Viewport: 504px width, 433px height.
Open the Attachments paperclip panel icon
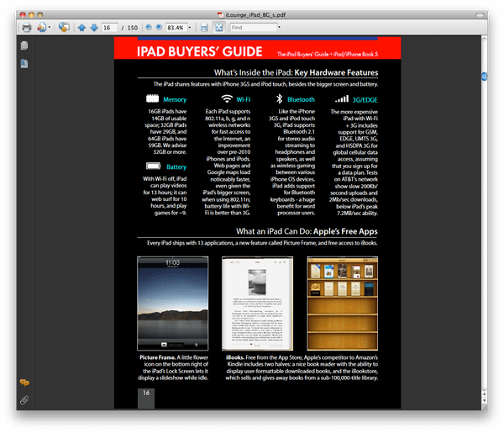tap(24, 400)
